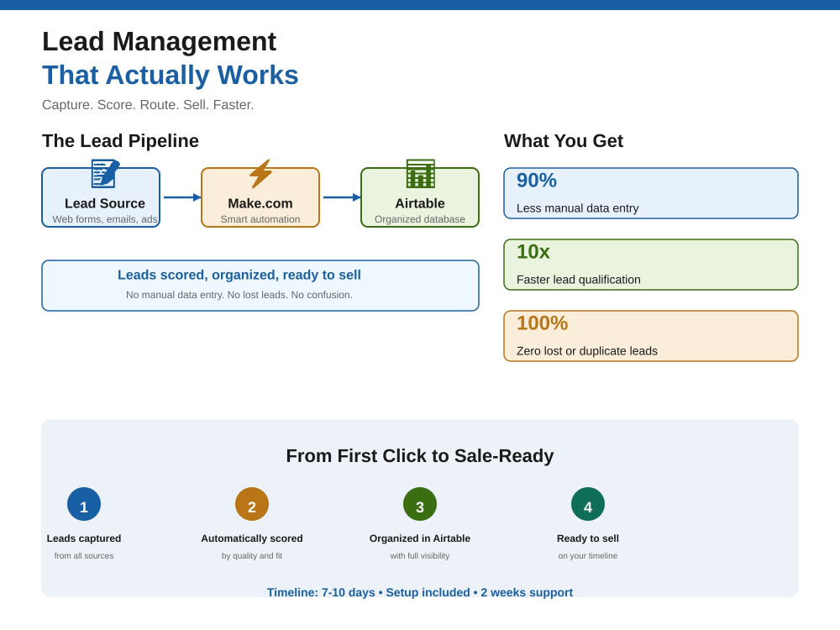Click the Lead Source label
Viewport: 840px width, 630px height.
click(x=105, y=203)
